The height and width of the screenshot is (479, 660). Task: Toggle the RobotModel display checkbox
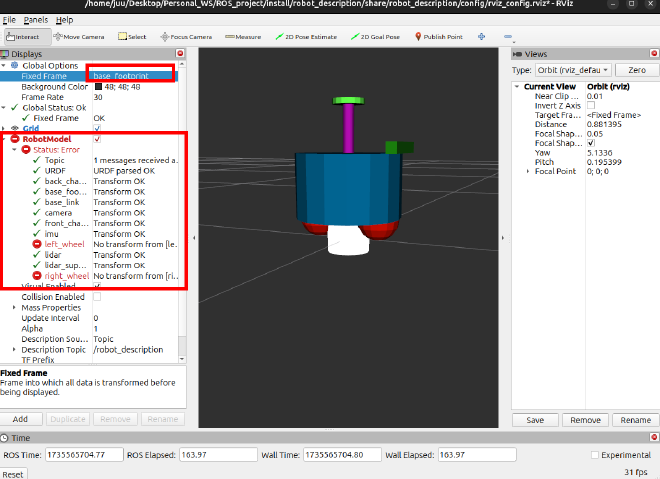[x=97, y=139]
